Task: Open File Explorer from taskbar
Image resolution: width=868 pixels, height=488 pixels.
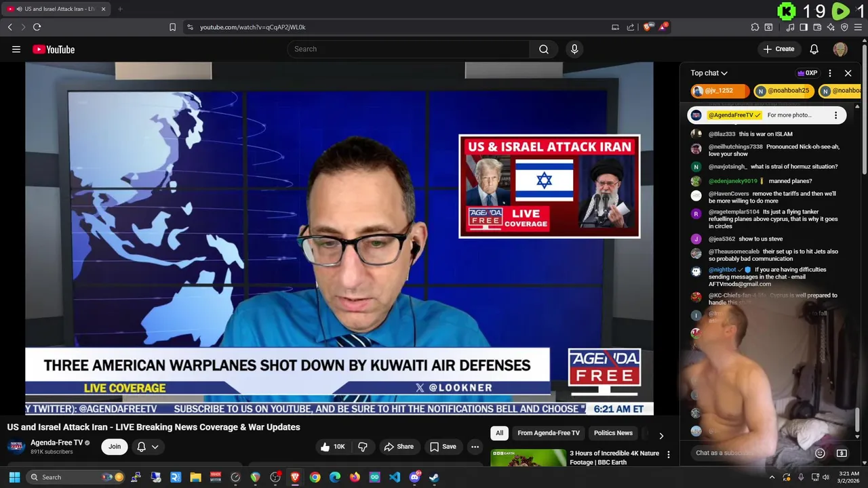Action: point(195,477)
